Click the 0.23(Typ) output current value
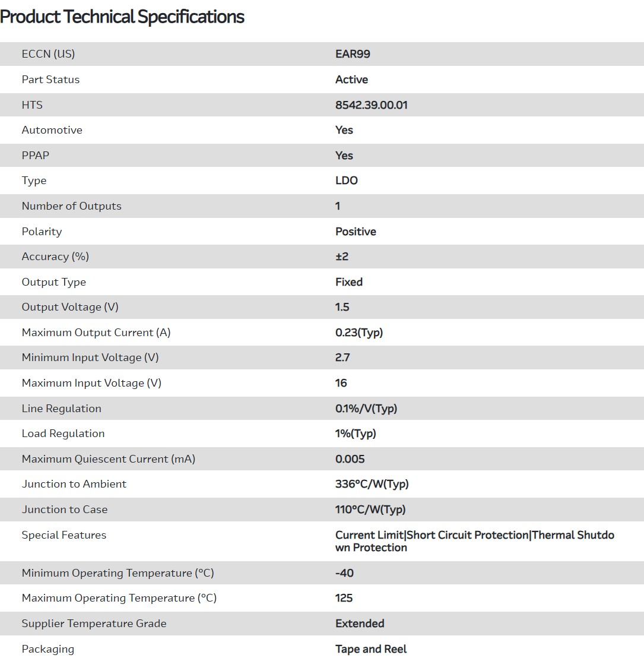Image resolution: width=644 pixels, height=658 pixels. (x=359, y=333)
